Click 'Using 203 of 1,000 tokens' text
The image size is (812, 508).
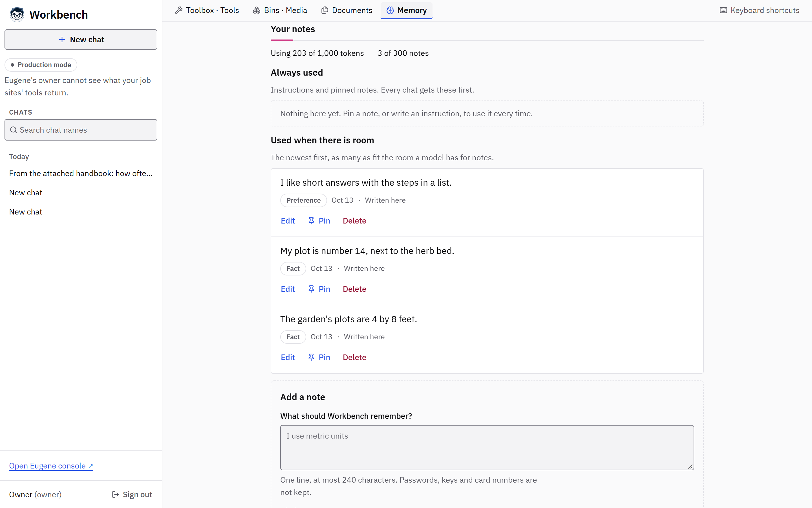317,53
